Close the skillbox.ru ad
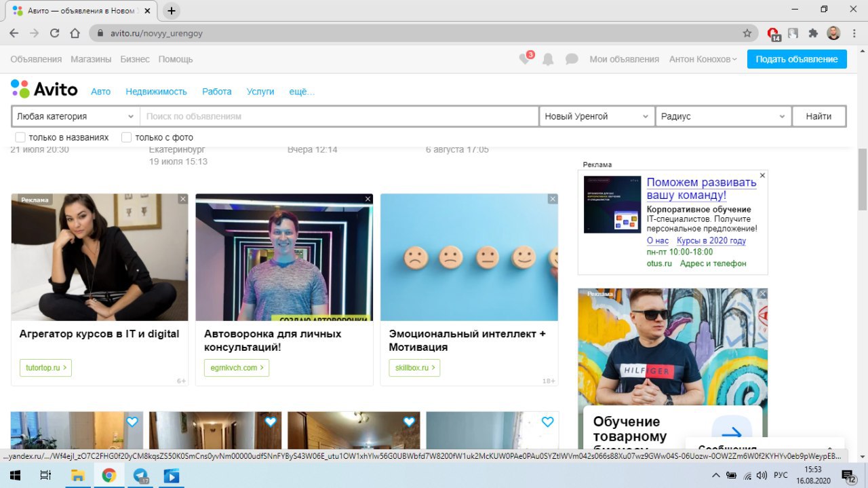Image resolution: width=868 pixels, height=488 pixels. [553, 199]
